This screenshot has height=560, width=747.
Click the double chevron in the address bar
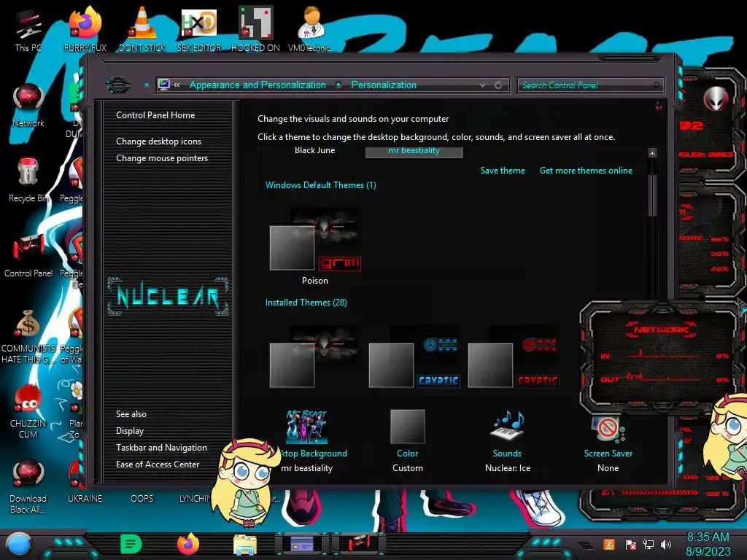pos(177,85)
